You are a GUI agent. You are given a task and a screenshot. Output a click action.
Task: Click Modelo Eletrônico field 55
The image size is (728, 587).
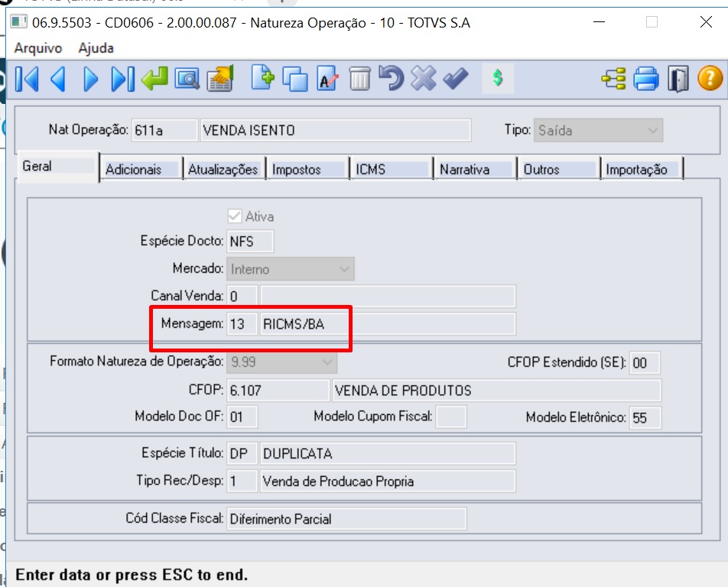click(x=645, y=417)
